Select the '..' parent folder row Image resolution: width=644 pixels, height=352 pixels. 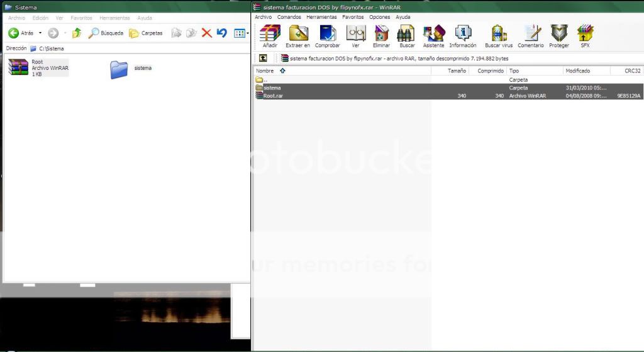click(x=448, y=80)
